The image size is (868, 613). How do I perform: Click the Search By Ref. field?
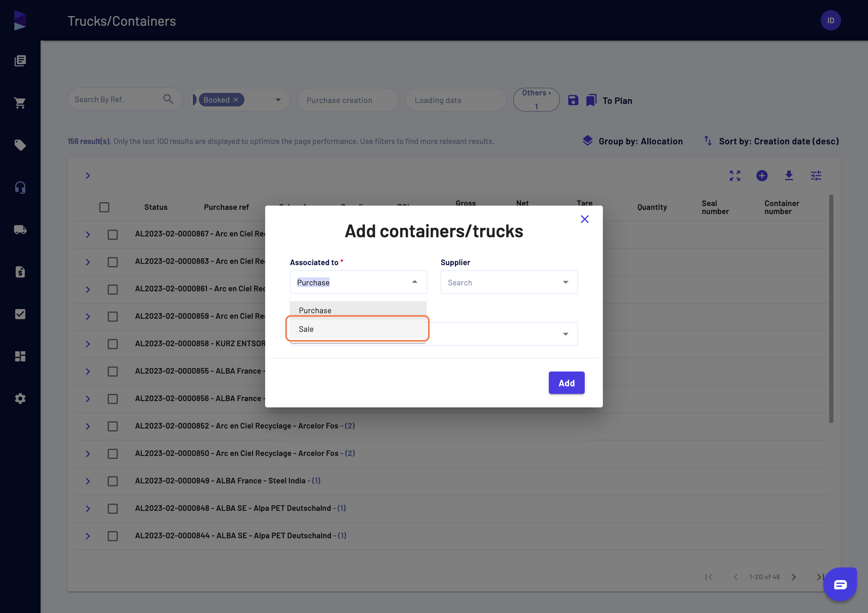125,99
